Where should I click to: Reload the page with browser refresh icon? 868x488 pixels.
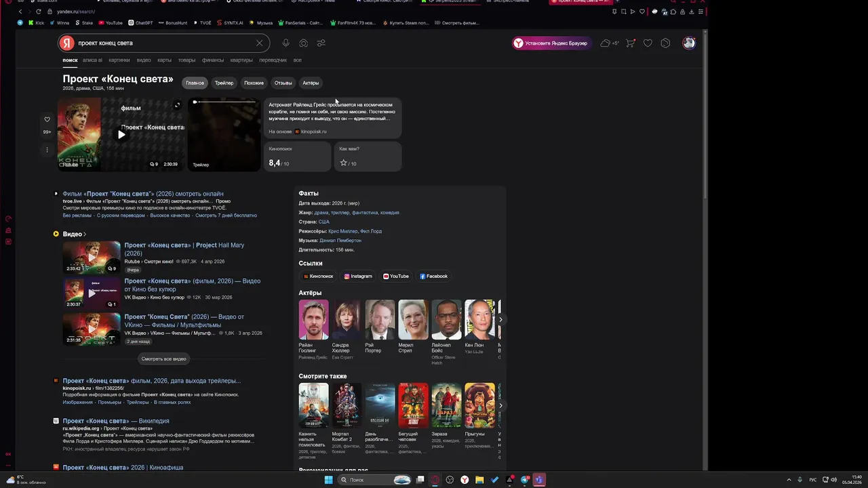pyautogui.click(x=38, y=12)
